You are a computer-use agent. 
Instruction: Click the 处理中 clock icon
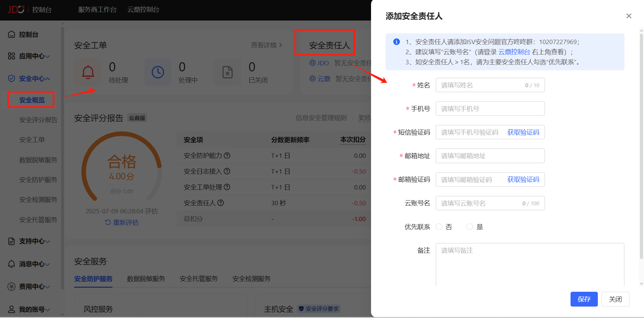coord(158,72)
